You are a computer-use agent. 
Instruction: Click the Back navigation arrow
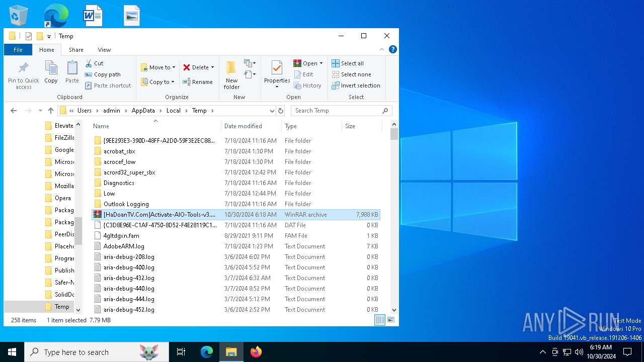tap(14, 111)
